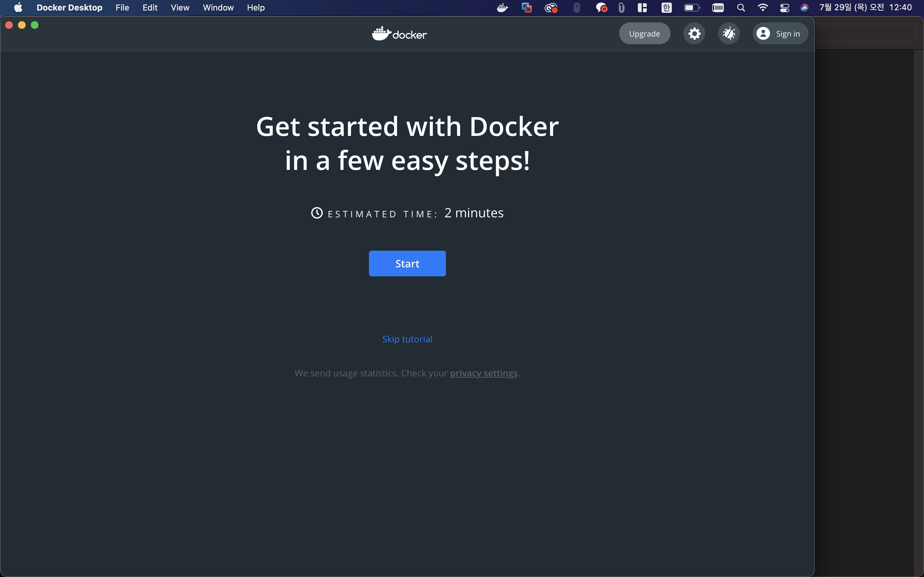The width and height of the screenshot is (924, 577).
Task: Click the Siri icon in menu bar
Action: coord(805,8)
